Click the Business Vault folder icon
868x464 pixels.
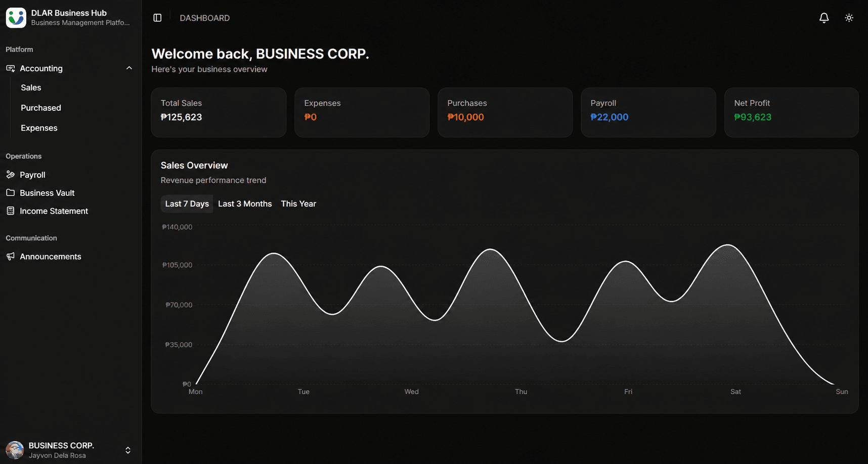pyautogui.click(x=10, y=193)
